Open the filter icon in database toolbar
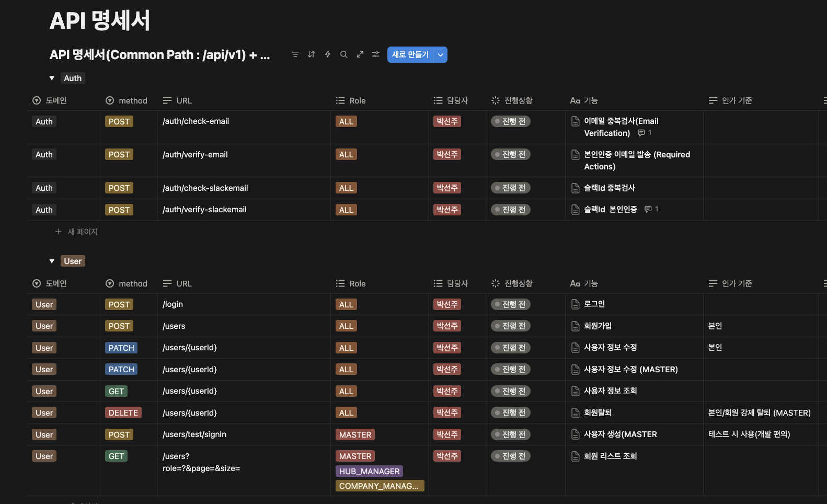The image size is (827, 504). [295, 54]
